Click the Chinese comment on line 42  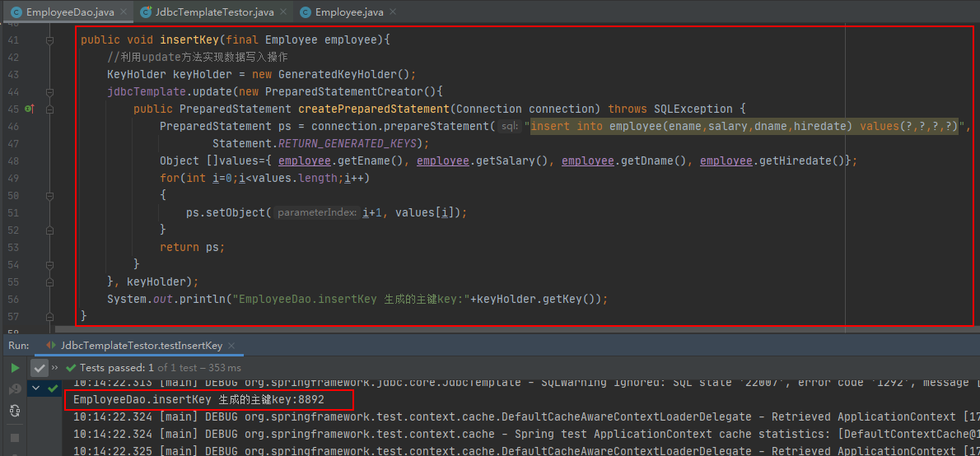(197, 58)
